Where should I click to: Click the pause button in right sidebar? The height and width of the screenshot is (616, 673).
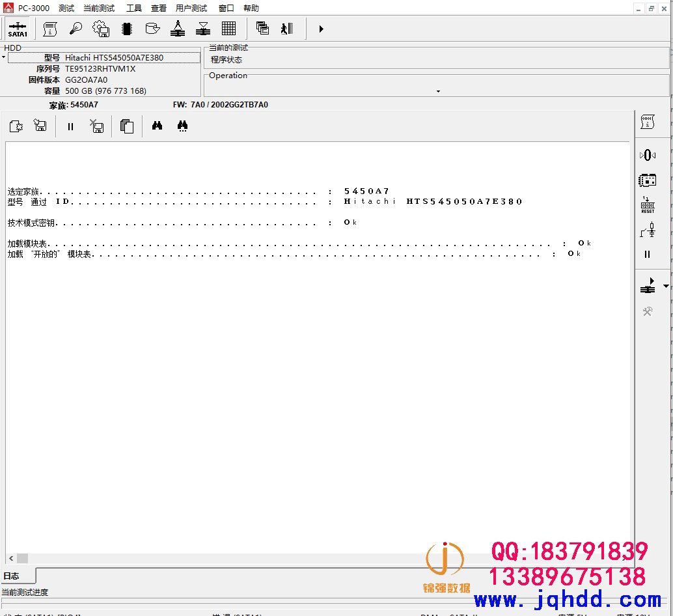[x=647, y=255]
